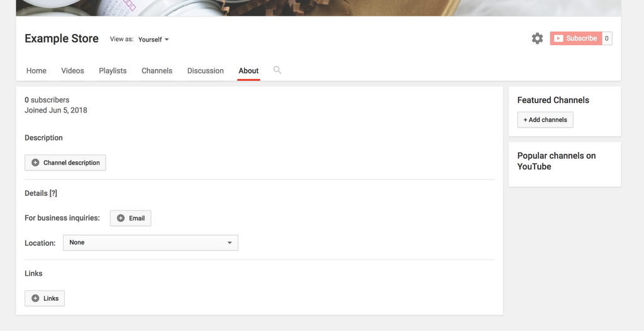This screenshot has height=331, width=644.
Task: Click the + Add channels button
Action: pyautogui.click(x=545, y=120)
